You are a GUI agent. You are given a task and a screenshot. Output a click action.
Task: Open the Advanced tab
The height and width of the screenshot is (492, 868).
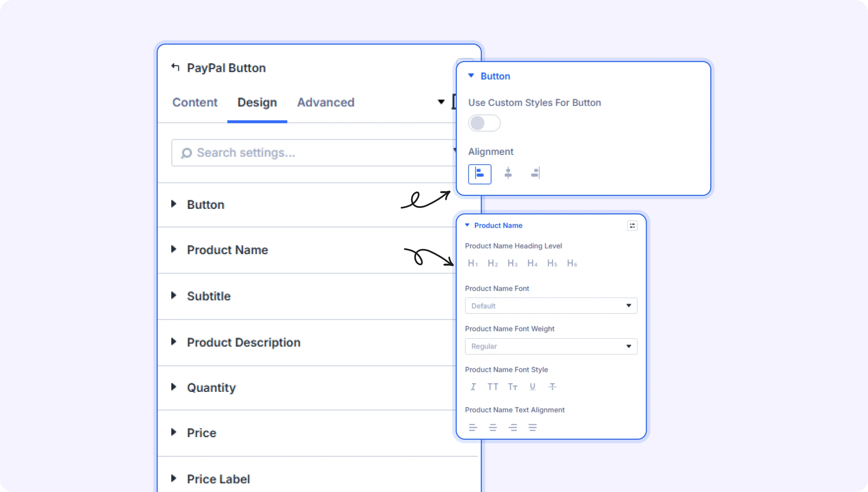[326, 102]
